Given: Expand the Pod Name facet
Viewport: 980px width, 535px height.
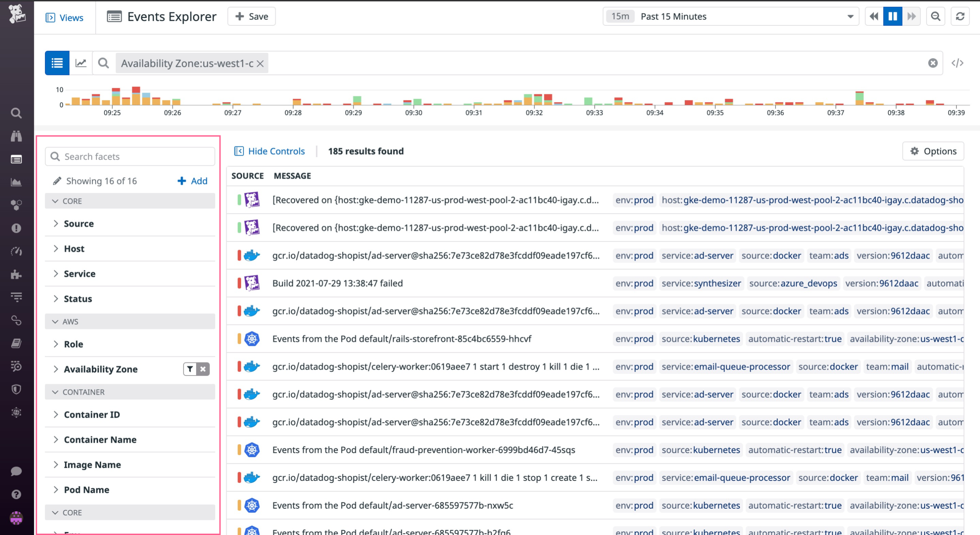Looking at the screenshot, I should pyautogui.click(x=130, y=490).
